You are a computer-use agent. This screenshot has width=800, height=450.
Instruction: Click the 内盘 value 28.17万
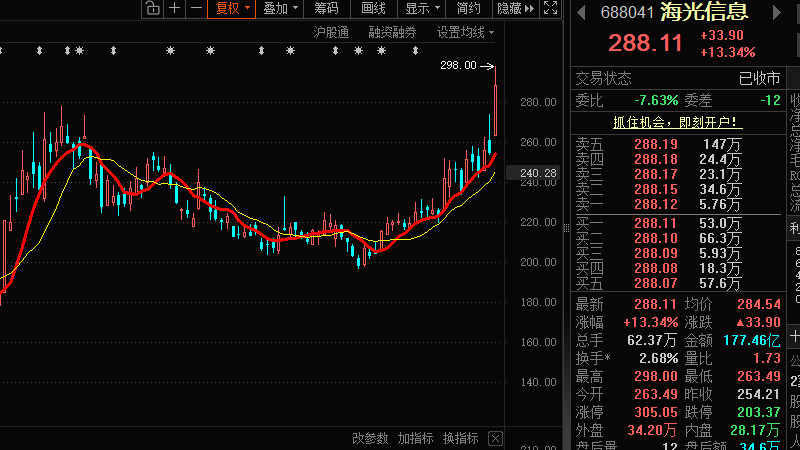point(755,430)
